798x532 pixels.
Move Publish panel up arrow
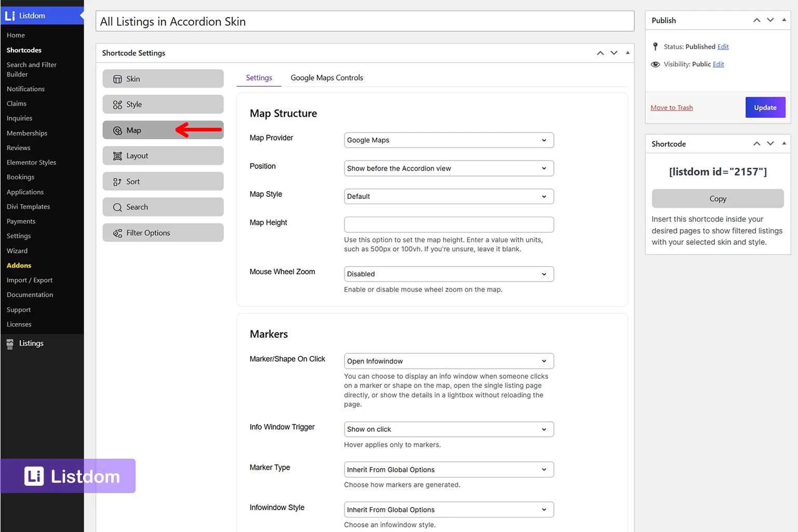pos(756,20)
